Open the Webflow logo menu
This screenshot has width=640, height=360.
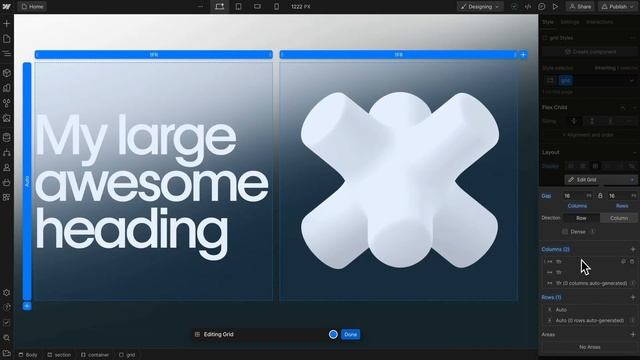[7, 7]
